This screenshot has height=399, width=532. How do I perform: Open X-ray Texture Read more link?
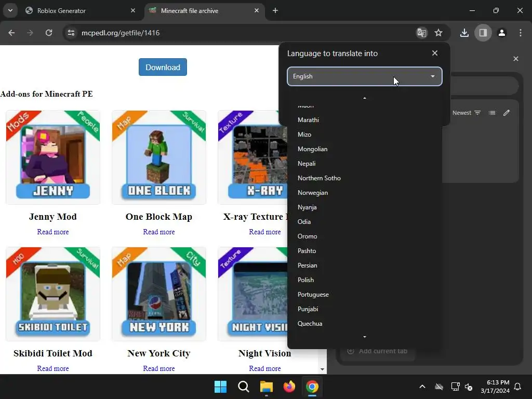[x=264, y=232]
